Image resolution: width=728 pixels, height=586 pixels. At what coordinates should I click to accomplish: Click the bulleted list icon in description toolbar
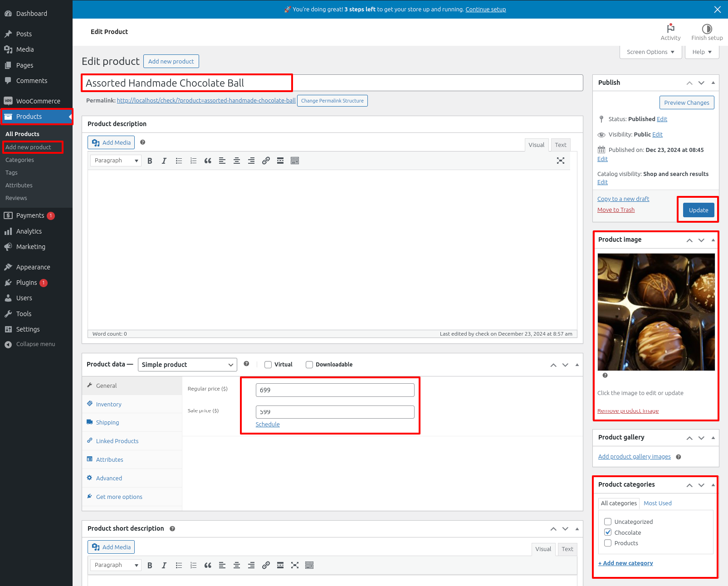point(179,161)
